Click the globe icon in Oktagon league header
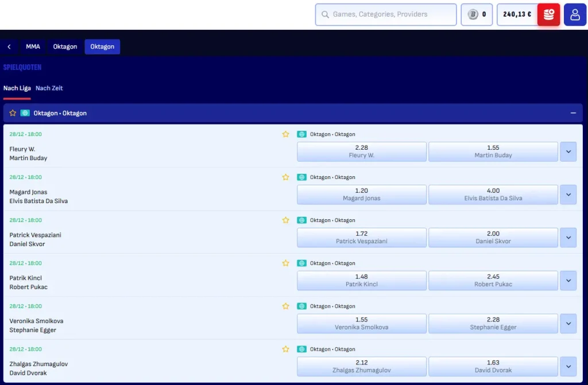Image resolution: width=588 pixels, height=385 pixels. tap(25, 113)
